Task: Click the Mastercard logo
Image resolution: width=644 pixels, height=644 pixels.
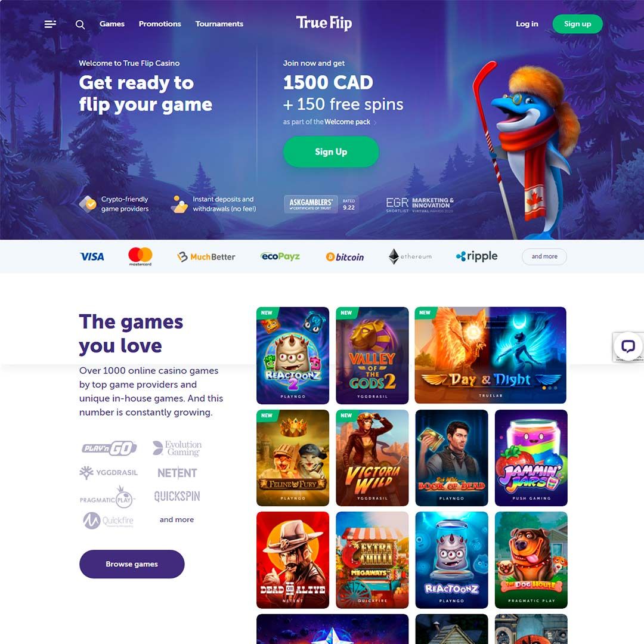Action: [x=140, y=256]
